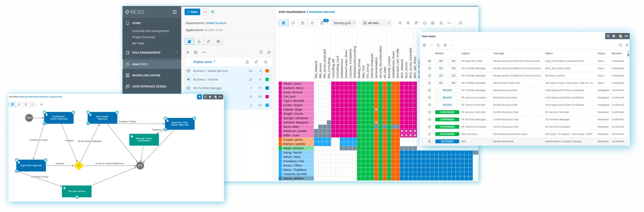Open the All data dropdown
Screen dimensions: 644x212
coord(377,23)
